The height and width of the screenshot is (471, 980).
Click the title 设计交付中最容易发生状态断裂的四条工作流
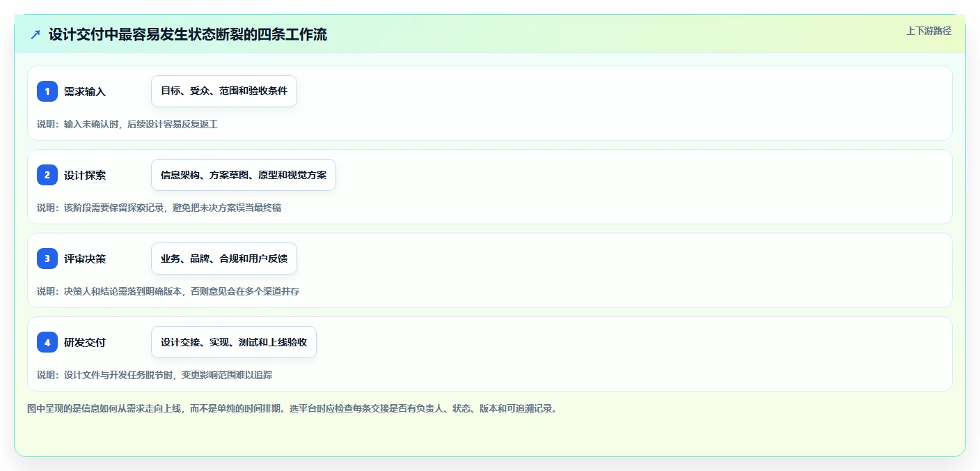[188, 34]
